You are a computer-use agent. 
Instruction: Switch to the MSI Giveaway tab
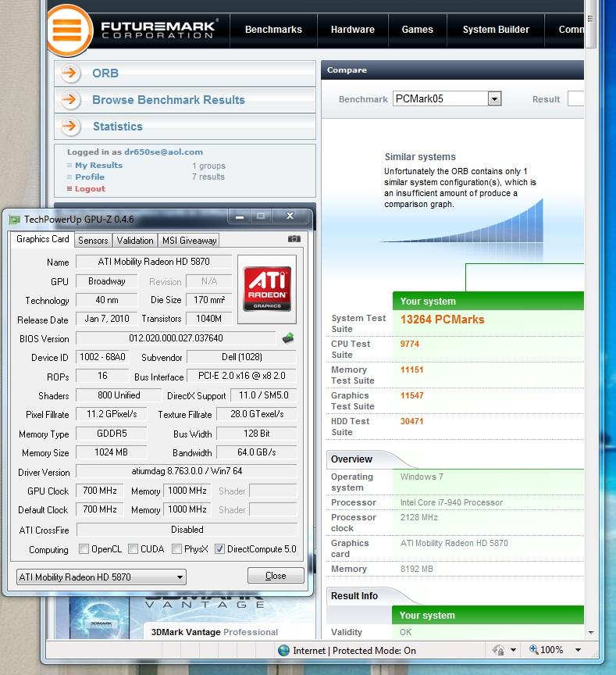click(189, 240)
